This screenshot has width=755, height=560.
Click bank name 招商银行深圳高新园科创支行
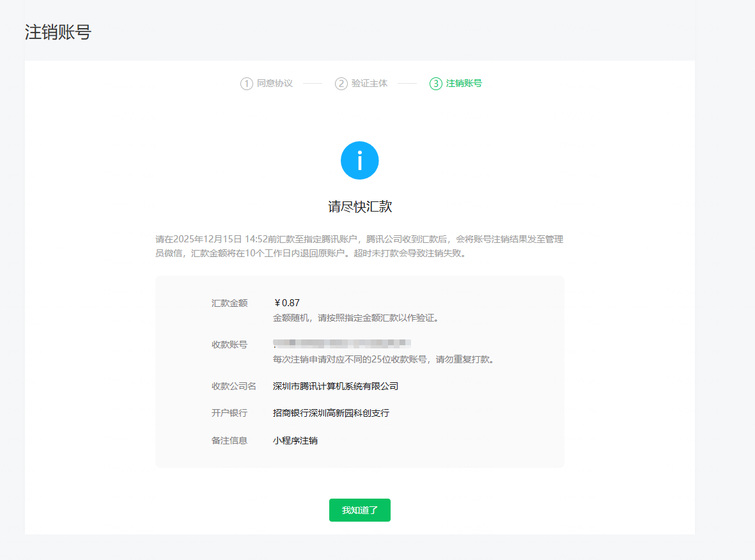coord(331,413)
